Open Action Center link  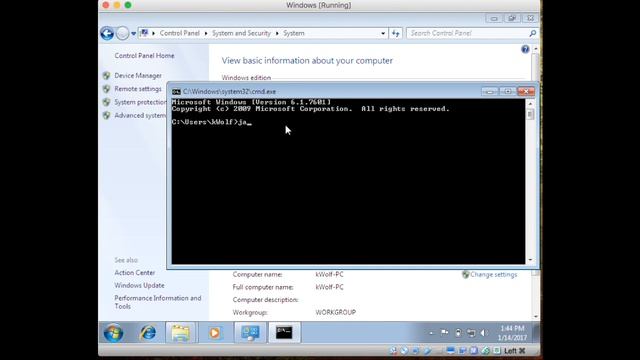(x=135, y=273)
